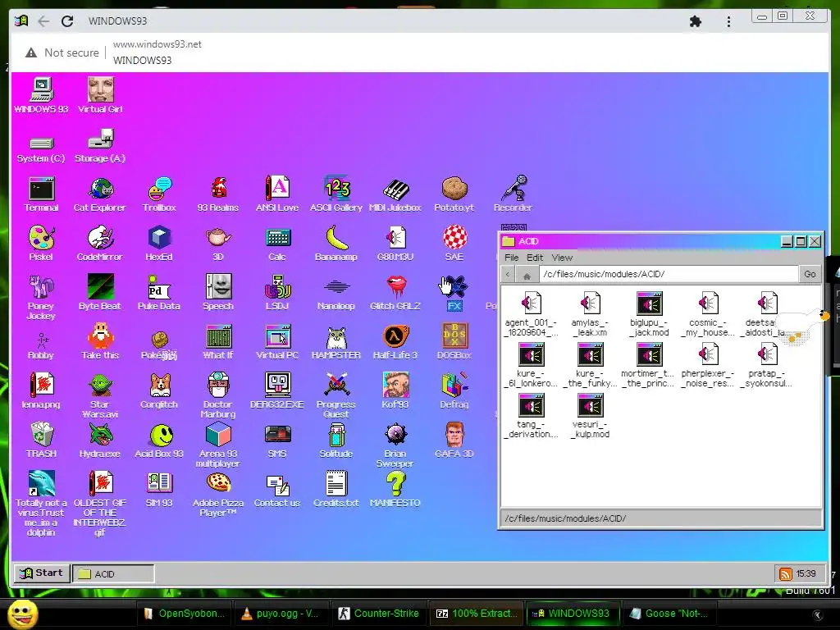This screenshot has width=840, height=630.
Task: Select amylas_-_leak.xm file
Action: coord(590,314)
